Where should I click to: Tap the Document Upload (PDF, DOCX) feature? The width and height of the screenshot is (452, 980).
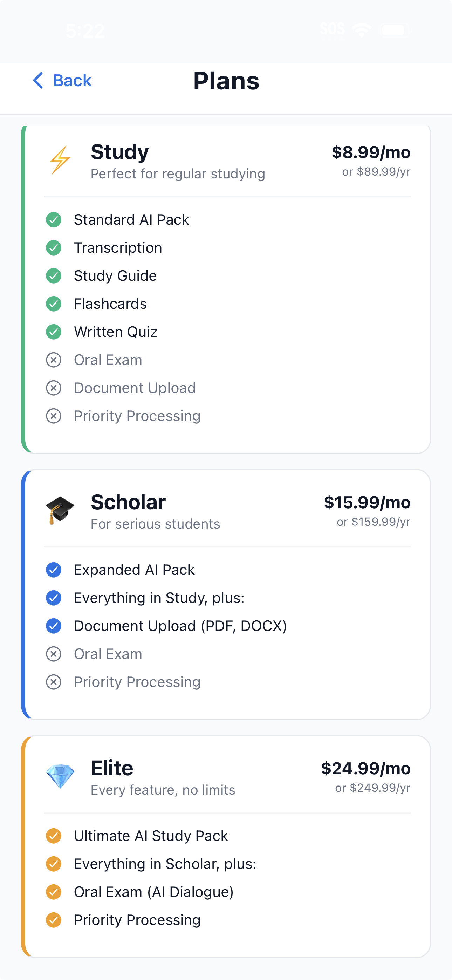pyautogui.click(x=180, y=626)
